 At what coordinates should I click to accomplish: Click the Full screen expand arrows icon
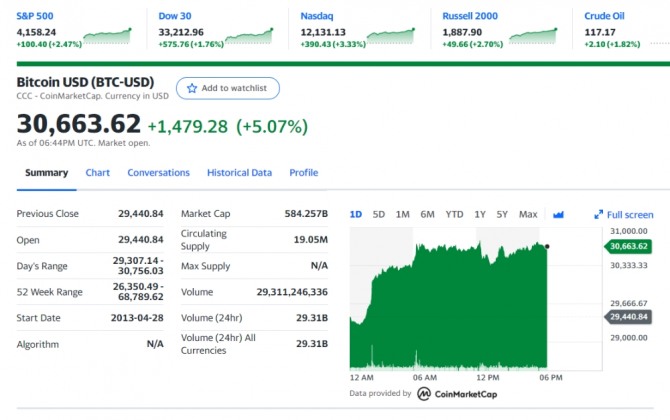coord(599,214)
